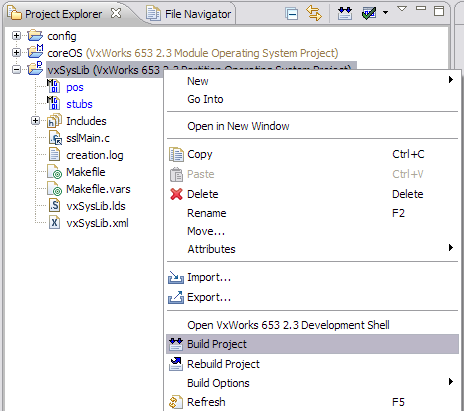Click the sslMain.c file icon
This screenshot has width=464, height=411.
tap(55, 138)
